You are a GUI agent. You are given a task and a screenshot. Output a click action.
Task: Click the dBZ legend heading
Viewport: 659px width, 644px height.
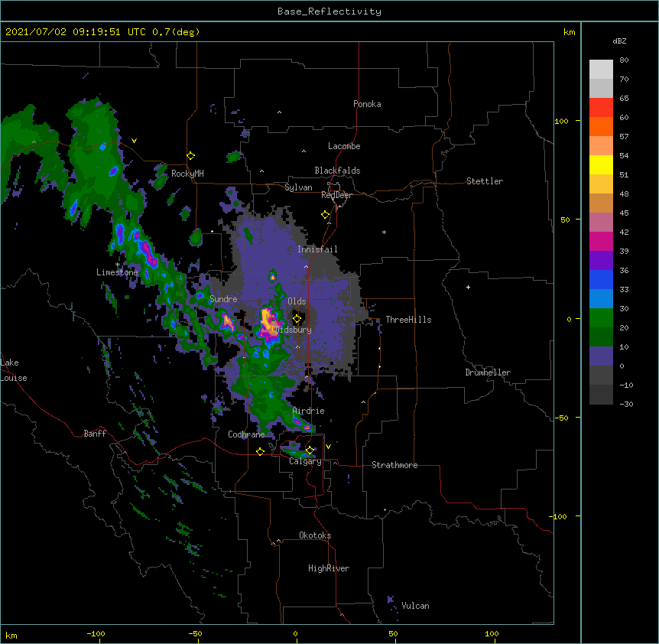(x=619, y=41)
